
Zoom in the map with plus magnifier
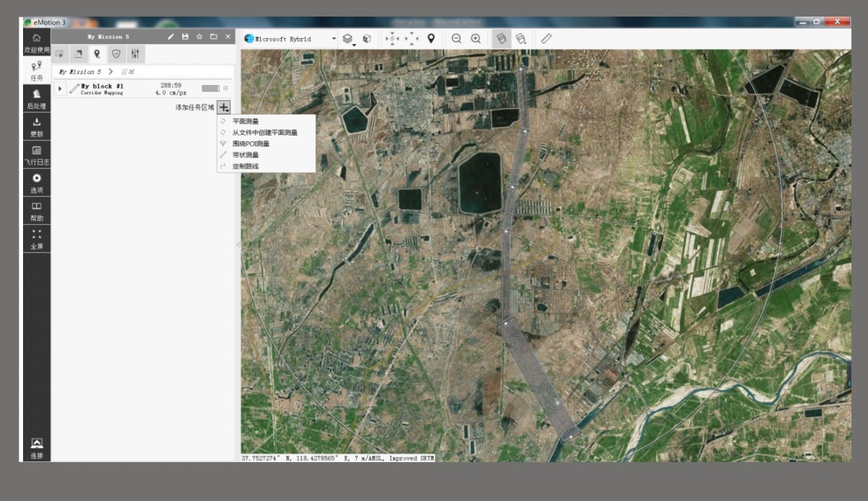click(x=475, y=39)
